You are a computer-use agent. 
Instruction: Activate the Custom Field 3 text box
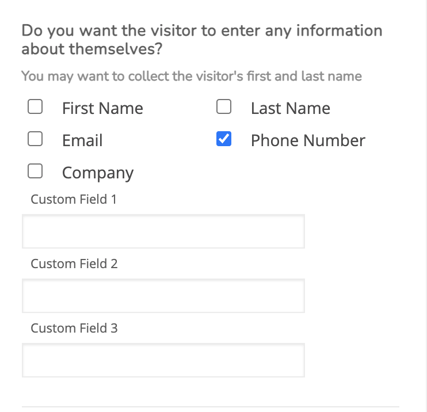click(x=163, y=360)
